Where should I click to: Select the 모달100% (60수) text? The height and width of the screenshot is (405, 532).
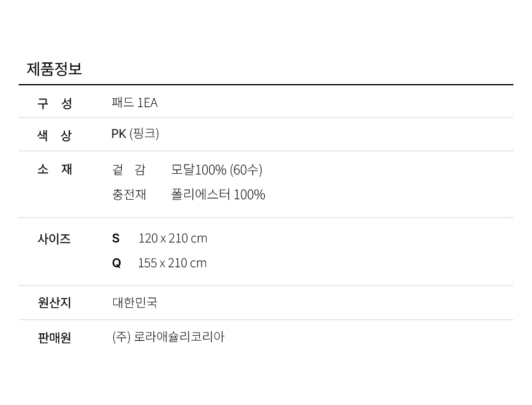217,169
